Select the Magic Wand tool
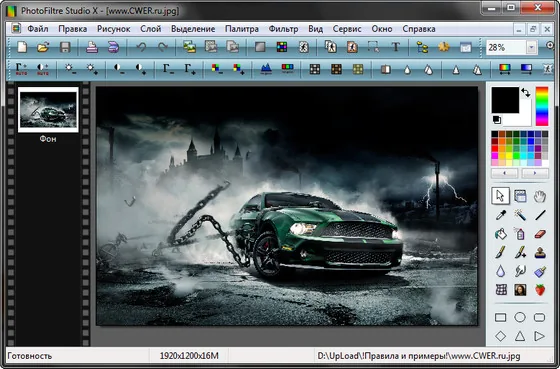 pyautogui.click(x=520, y=215)
